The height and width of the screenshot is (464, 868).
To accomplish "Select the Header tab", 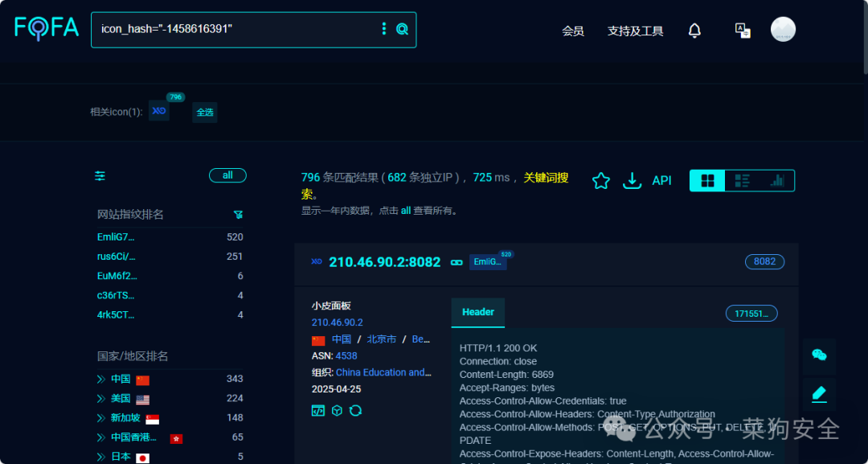I will click(x=477, y=312).
